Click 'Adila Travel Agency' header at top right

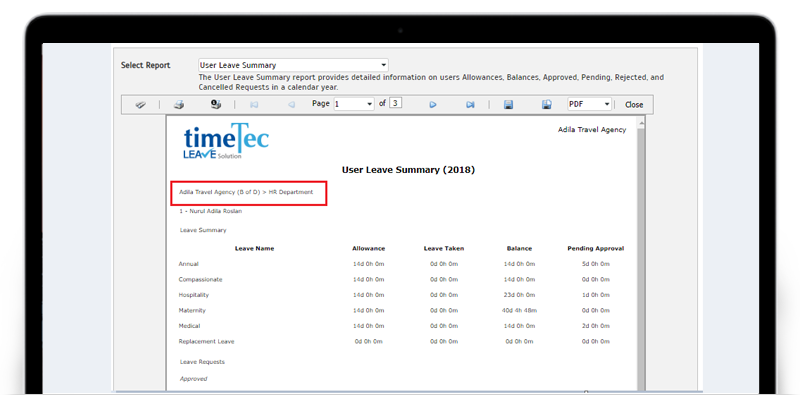[x=592, y=130]
